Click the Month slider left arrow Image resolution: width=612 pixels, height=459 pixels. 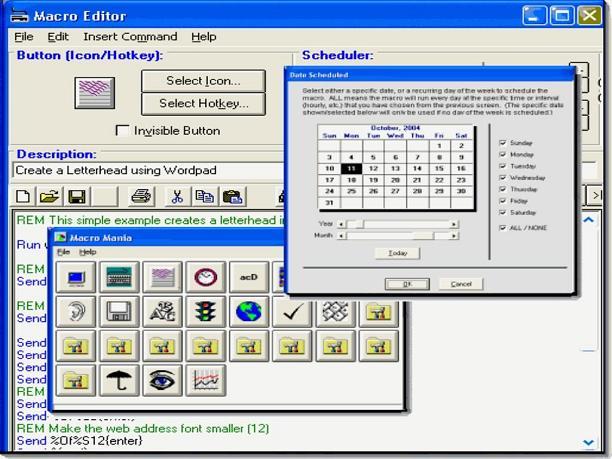[342, 236]
